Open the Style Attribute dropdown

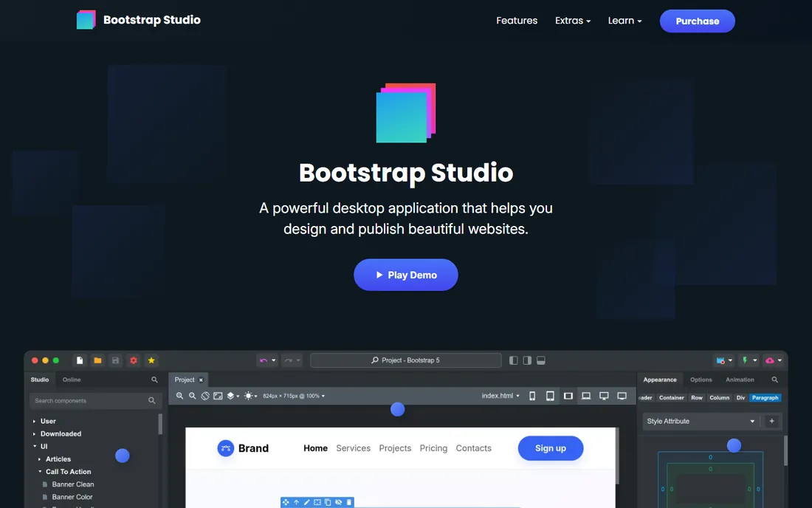coord(701,421)
